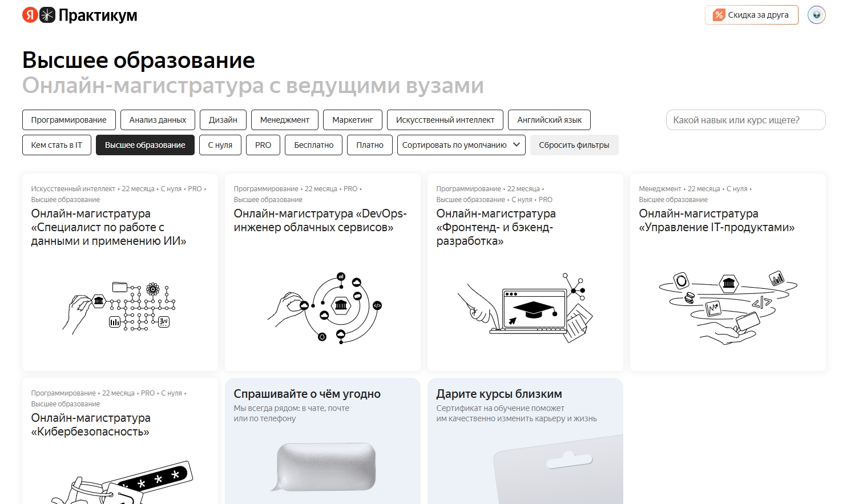Click the AI data specialist course illustration
Screen dimensions: 859x504
(120, 307)
